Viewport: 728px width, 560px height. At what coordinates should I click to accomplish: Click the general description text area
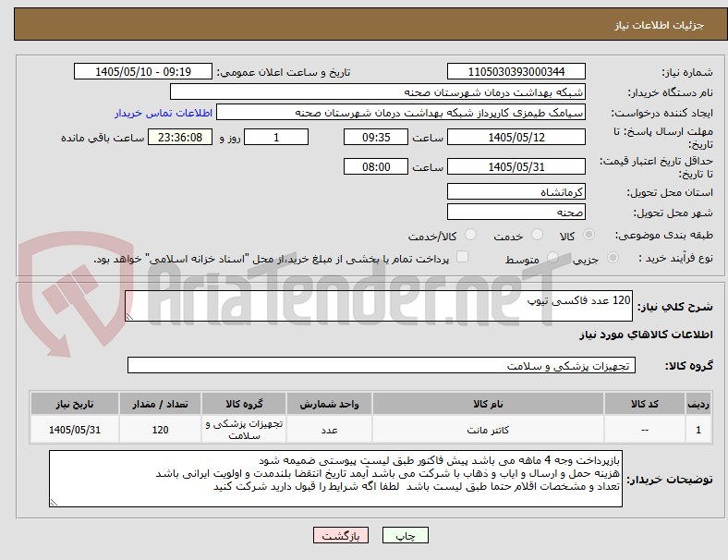point(379,306)
